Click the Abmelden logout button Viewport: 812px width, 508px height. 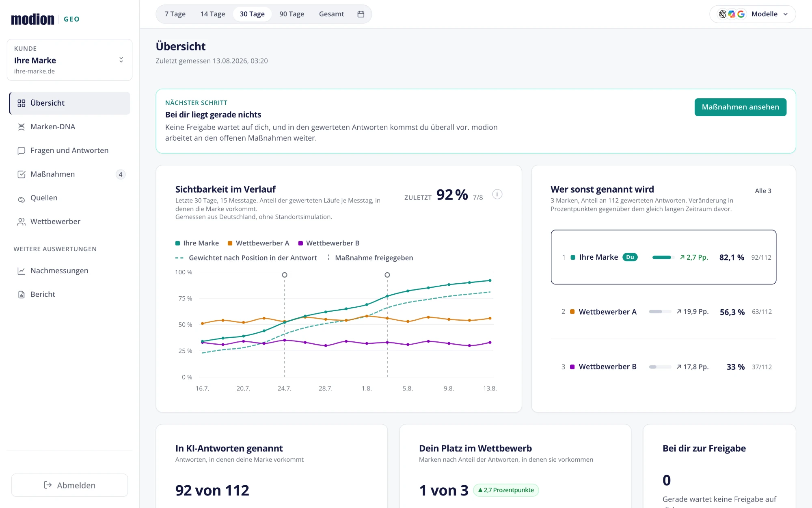click(70, 485)
